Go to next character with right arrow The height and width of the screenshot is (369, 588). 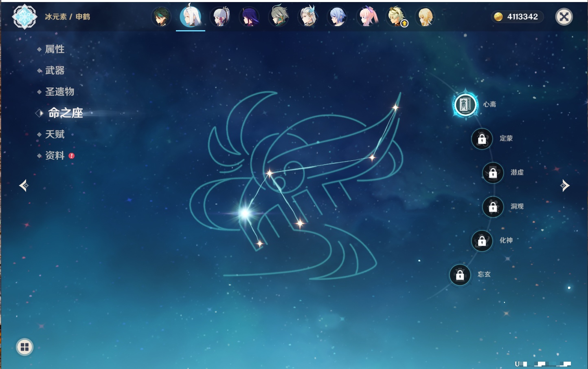565,186
